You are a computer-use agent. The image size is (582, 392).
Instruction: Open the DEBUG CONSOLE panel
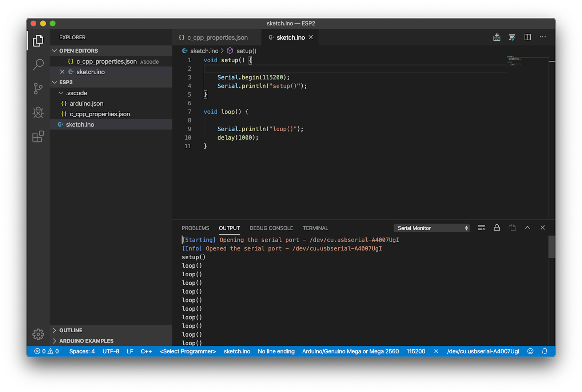[271, 228]
